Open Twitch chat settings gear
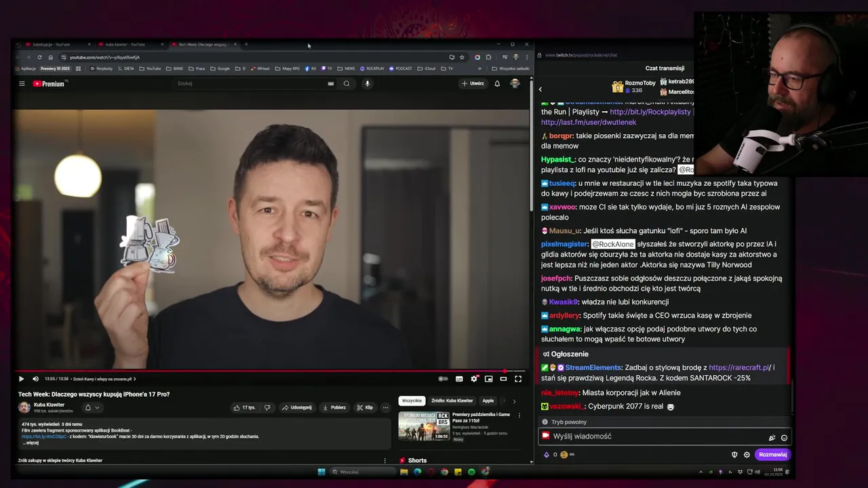Image resolution: width=868 pixels, height=488 pixels. click(x=747, y=455)
